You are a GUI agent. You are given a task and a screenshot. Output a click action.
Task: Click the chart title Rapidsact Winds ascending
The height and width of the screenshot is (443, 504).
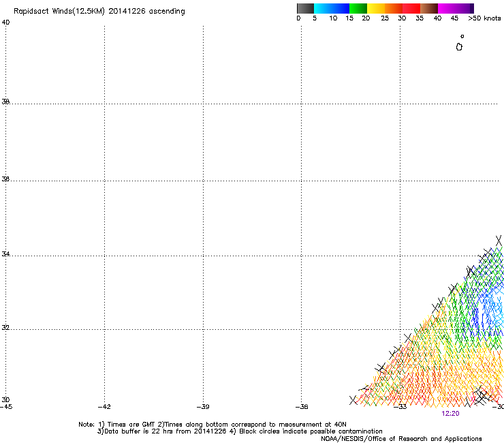(99, 12)
